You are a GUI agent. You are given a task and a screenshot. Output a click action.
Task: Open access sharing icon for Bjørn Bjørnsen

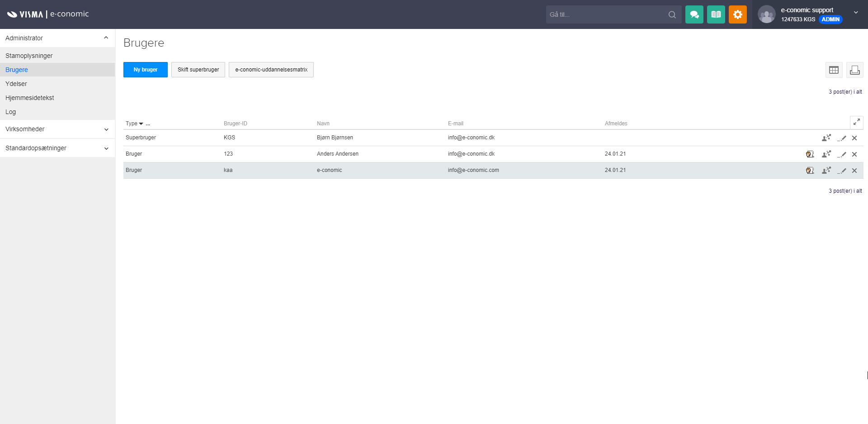(x=826, y=138)
